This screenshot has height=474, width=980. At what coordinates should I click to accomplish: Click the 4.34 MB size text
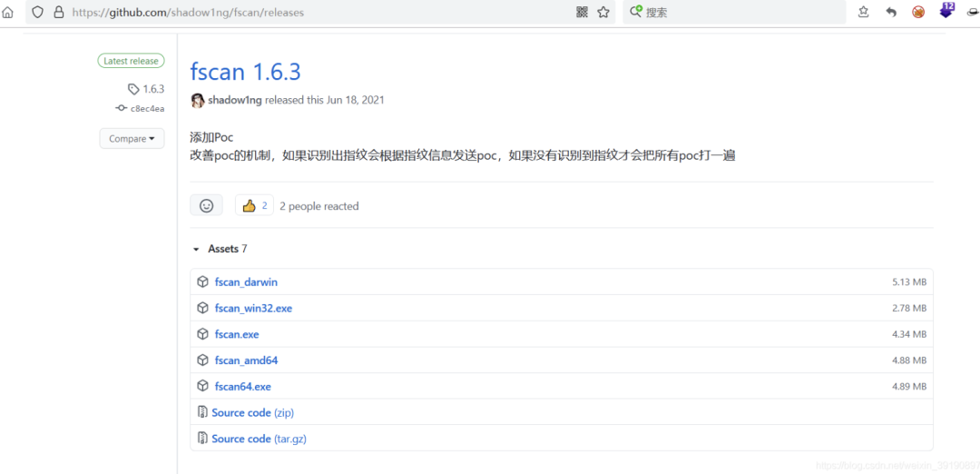[909, 334]
